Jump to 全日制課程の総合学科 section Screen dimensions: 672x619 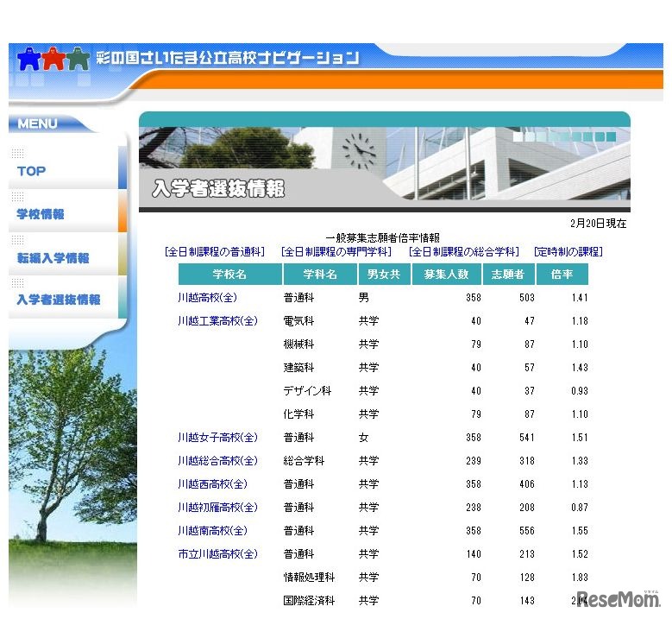coord(464,252)
